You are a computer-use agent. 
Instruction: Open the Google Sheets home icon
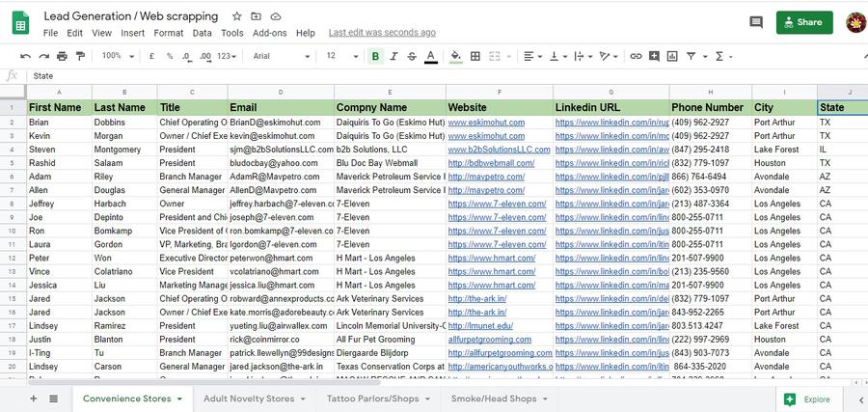pos(20,23)
